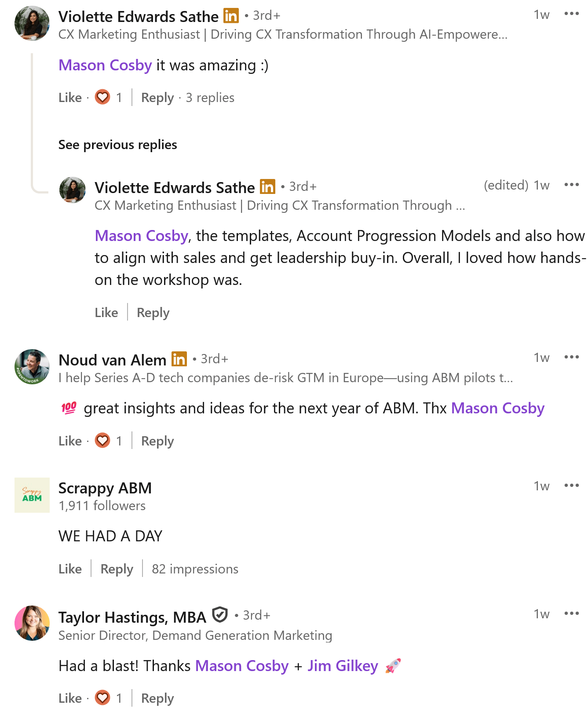Click heart reaction on Noud van Alem comment
Image resolution: width=588 pixels, height=719 pixels.
pos(102,441)
